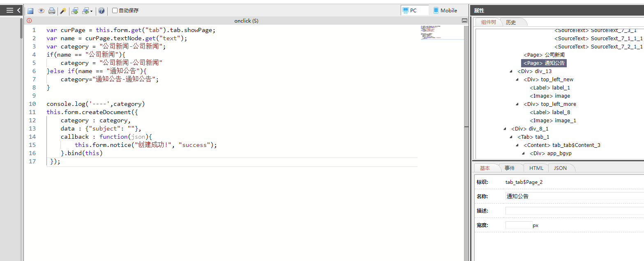Image resolution: width=644 pixels, height=261 pixels.
Task: Click the tab_tab$Page_2 identifier value
Action: tap(524, 182)
